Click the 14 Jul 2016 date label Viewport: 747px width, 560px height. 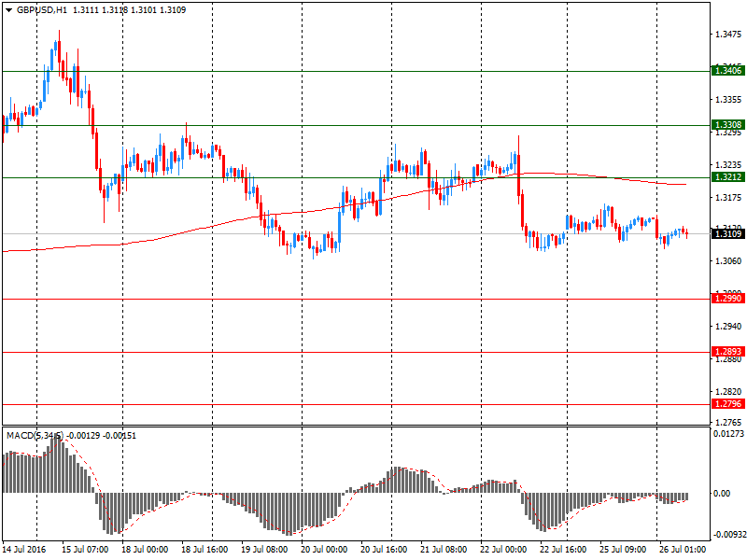click(24, 550)
